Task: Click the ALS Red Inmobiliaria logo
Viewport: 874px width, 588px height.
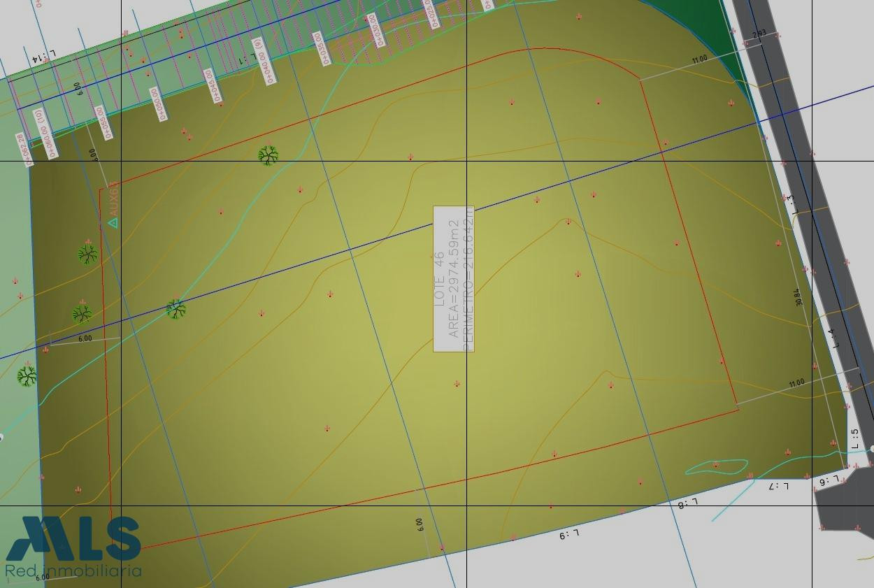Action: [73, 547]
